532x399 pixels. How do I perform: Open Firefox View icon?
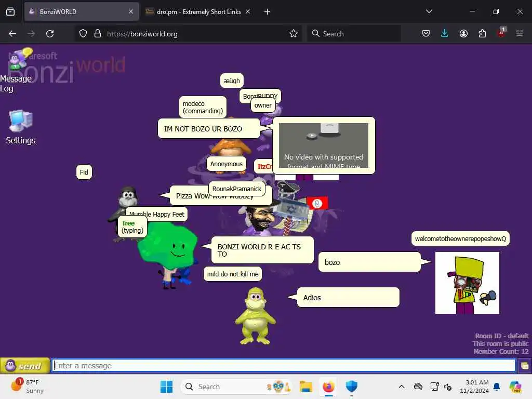click(10, 12)
